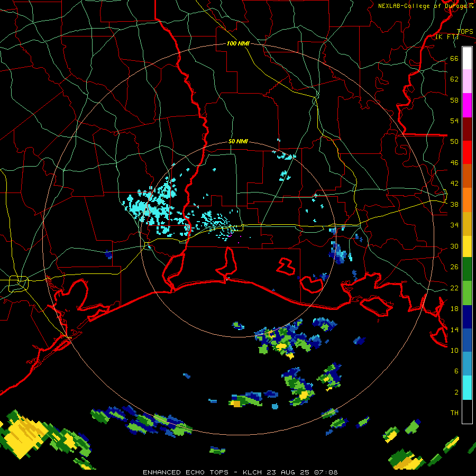Click the gold legend swatch
476x476 pixels.
click(467, 224)
